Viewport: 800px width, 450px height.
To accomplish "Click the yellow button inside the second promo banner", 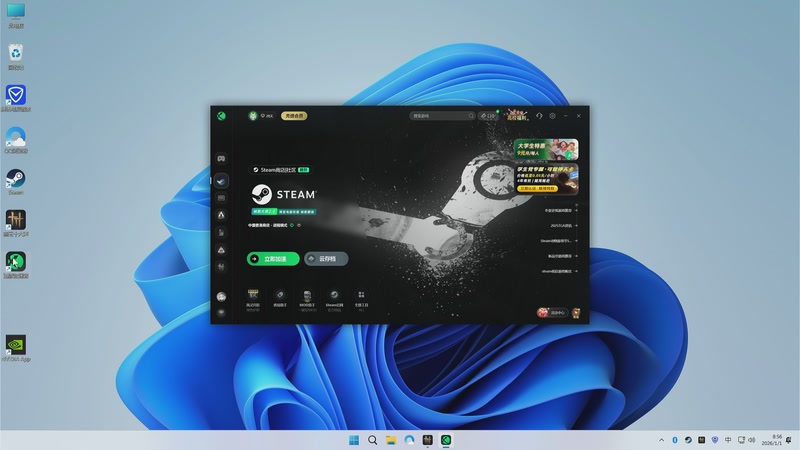I will pyautogui.click(x=537, y=189).
